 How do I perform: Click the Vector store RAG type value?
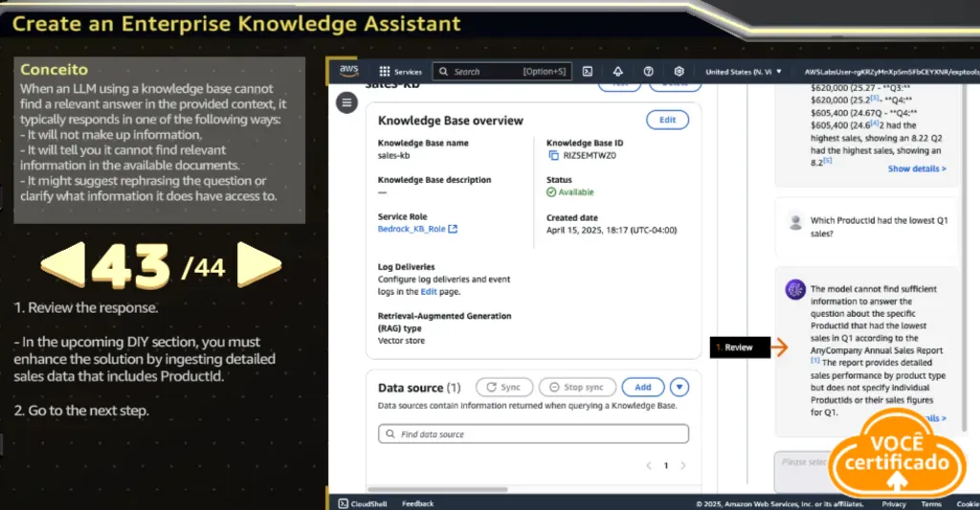(x=401, y=341)
